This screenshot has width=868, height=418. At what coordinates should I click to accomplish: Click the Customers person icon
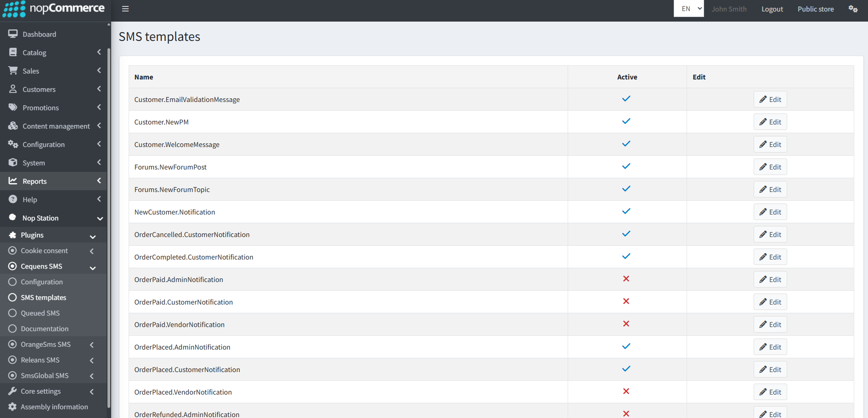[x=13, y=89]
